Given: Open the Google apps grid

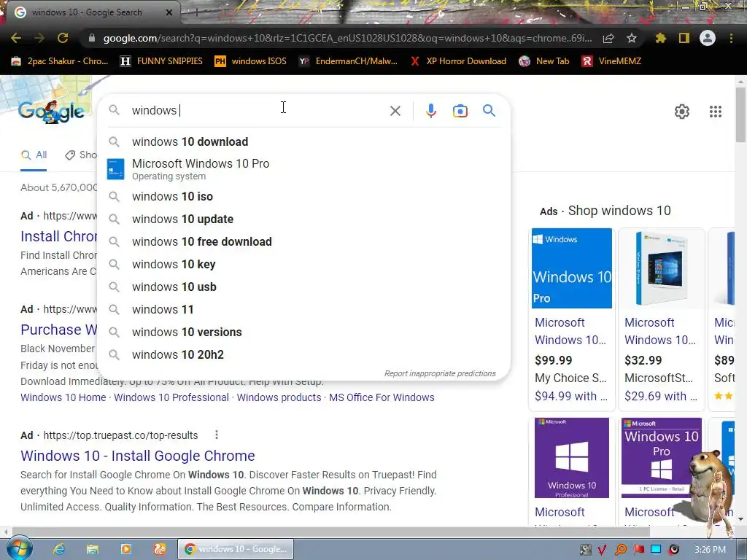Looking at the screenshot, I should click(715, 112).
